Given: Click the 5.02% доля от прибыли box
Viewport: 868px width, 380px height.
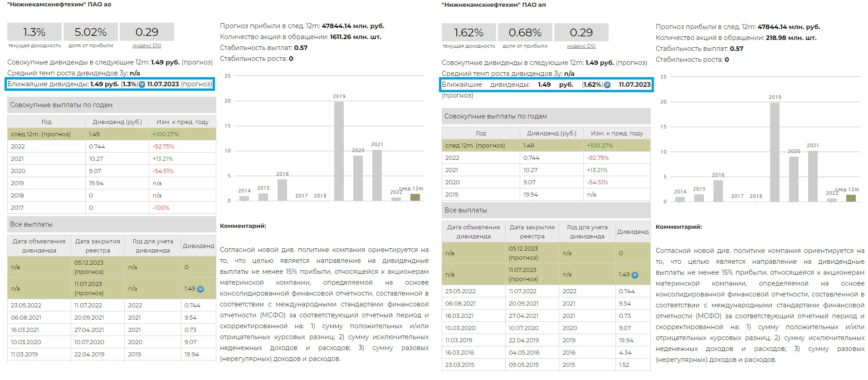Looking at the screenshot, I should [90, 32].
